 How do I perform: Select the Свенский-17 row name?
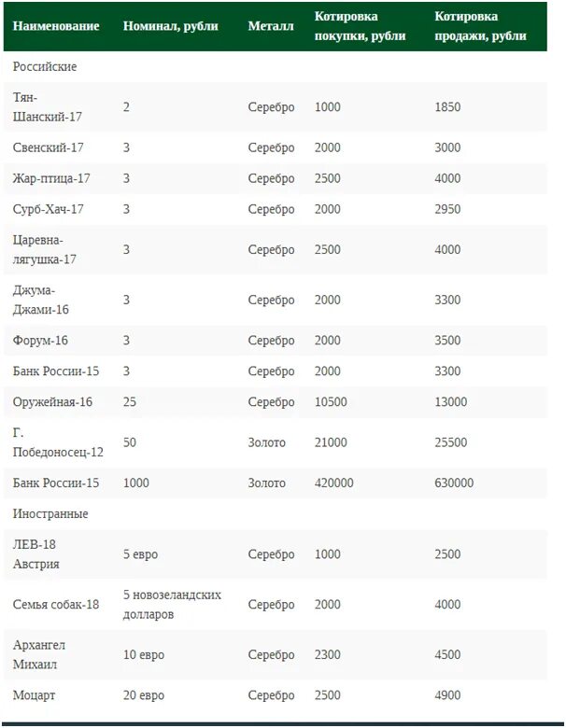(48, 147)
